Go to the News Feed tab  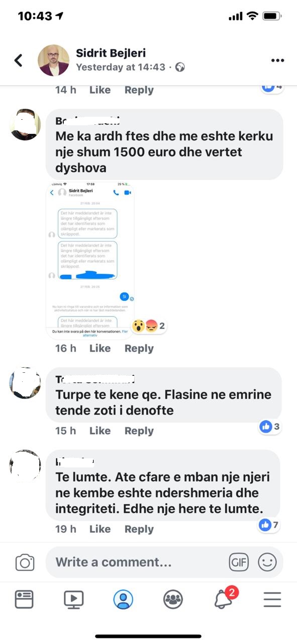pos(24,599)
